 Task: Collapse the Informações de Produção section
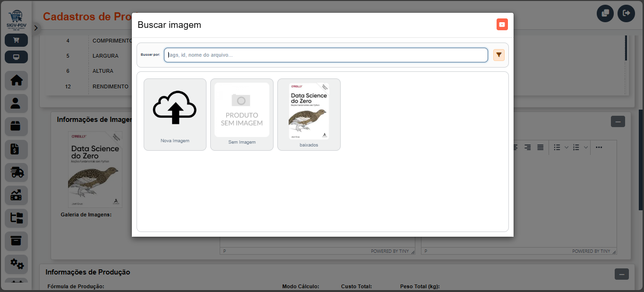[x=621, y=274]
